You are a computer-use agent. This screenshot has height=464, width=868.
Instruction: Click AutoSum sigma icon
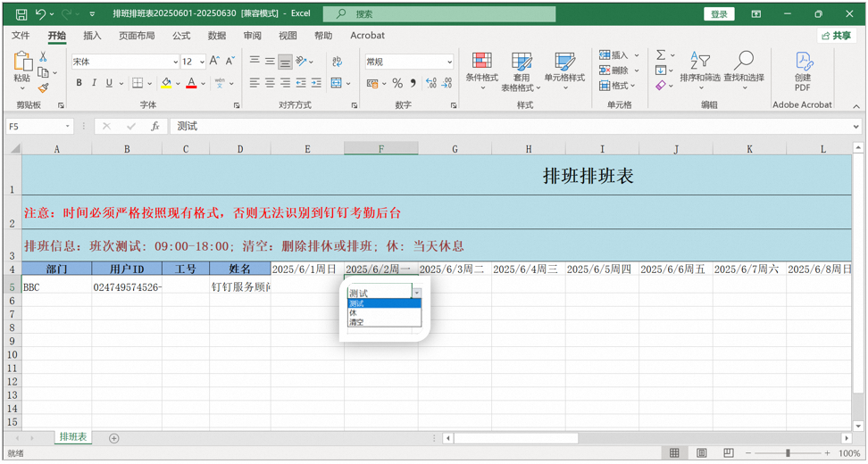(661, 55)
